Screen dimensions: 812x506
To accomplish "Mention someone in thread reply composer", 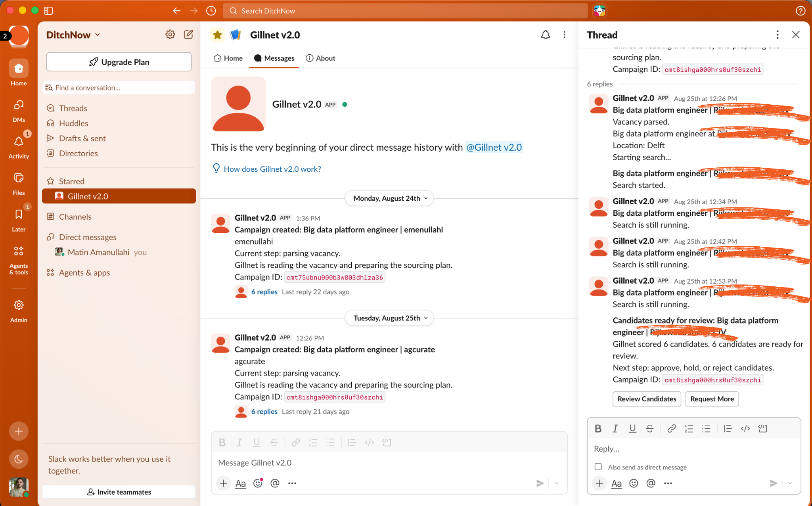I will 651,483.
